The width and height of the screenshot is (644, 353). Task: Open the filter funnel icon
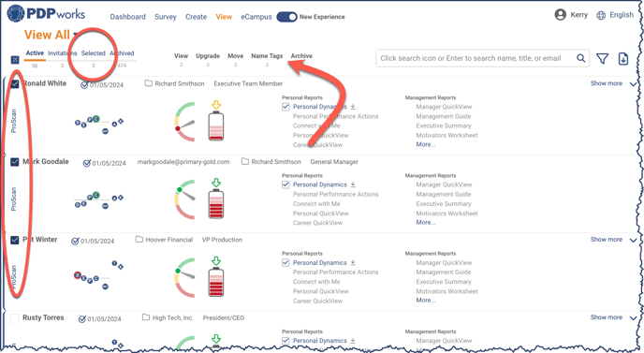click(602, 59)
